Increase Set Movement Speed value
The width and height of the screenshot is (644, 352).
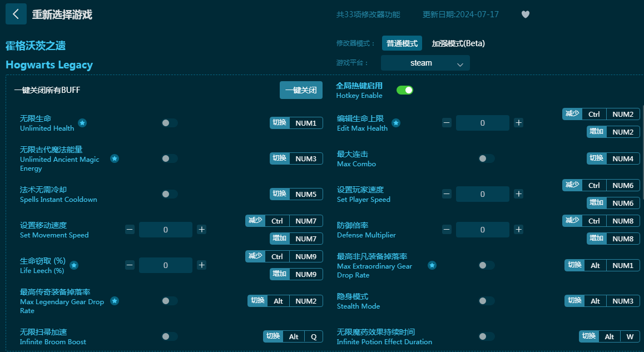point(202,230)
